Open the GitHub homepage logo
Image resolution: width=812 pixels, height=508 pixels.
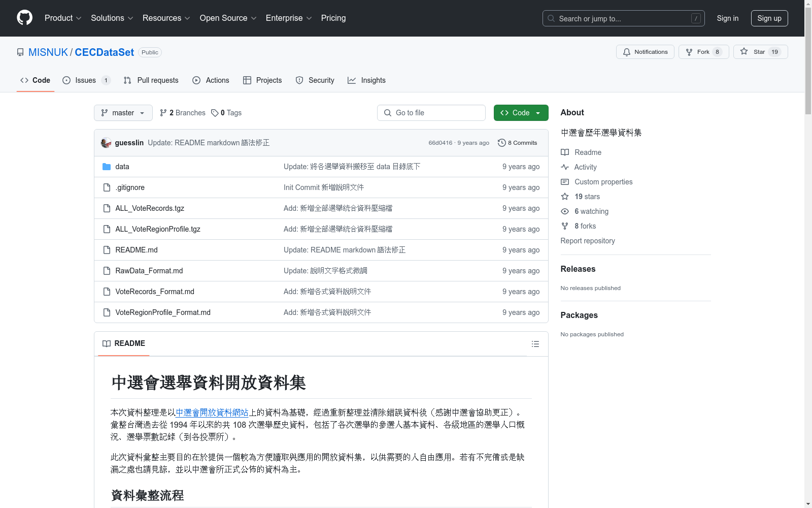(24, 18)
